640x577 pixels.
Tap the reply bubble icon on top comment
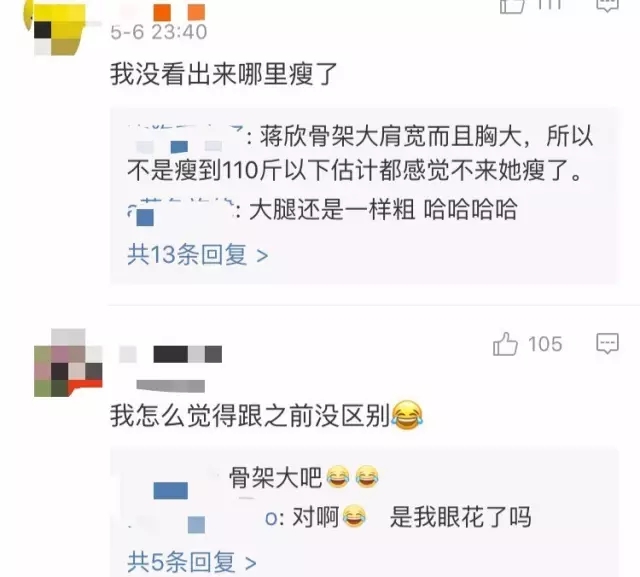[x=608, y=5]
